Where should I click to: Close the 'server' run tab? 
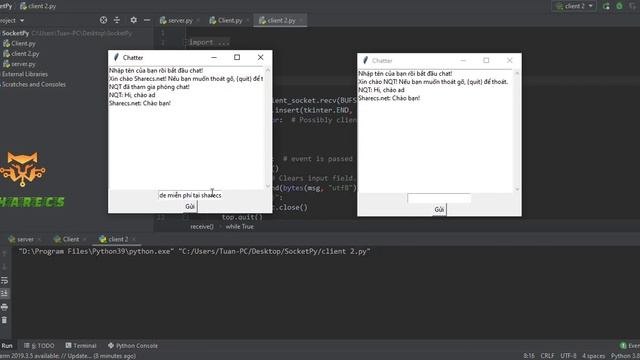pyautogui.click(x=40, y=239)
